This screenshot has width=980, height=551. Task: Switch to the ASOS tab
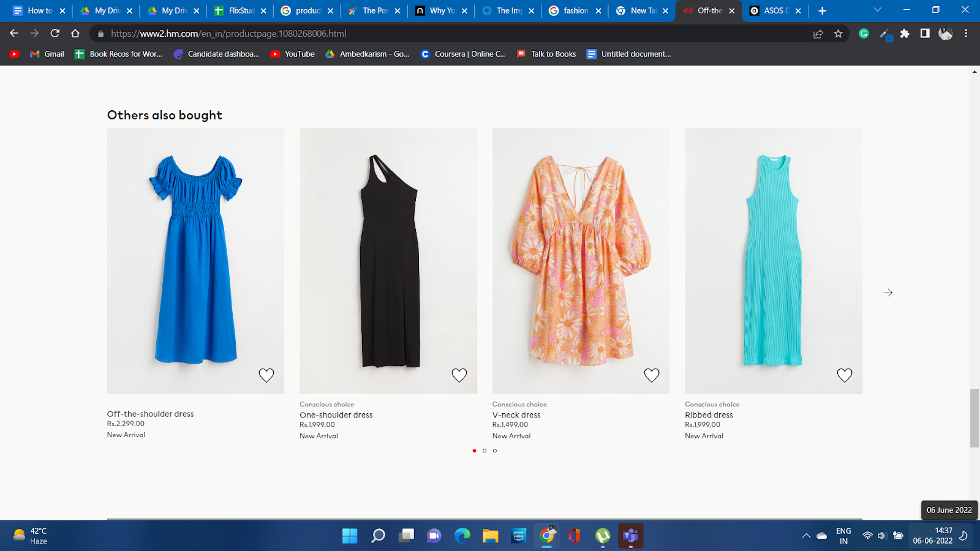[x=775, y=10]
